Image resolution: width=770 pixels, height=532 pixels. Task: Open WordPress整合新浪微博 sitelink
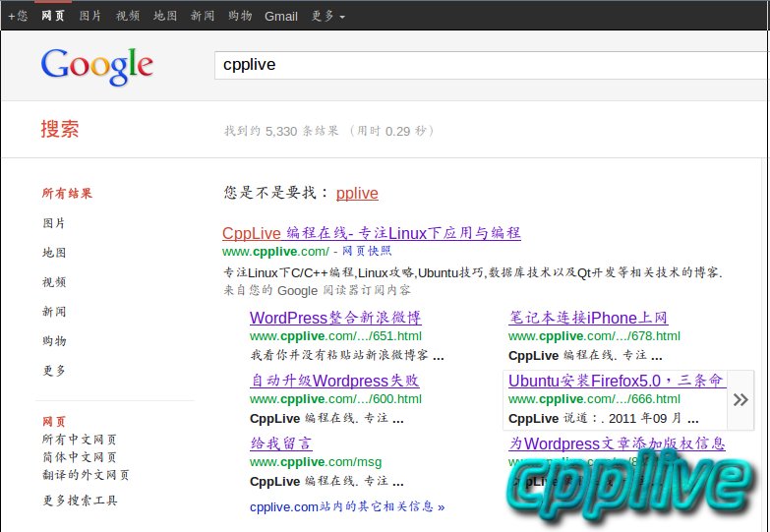(335, 318)
